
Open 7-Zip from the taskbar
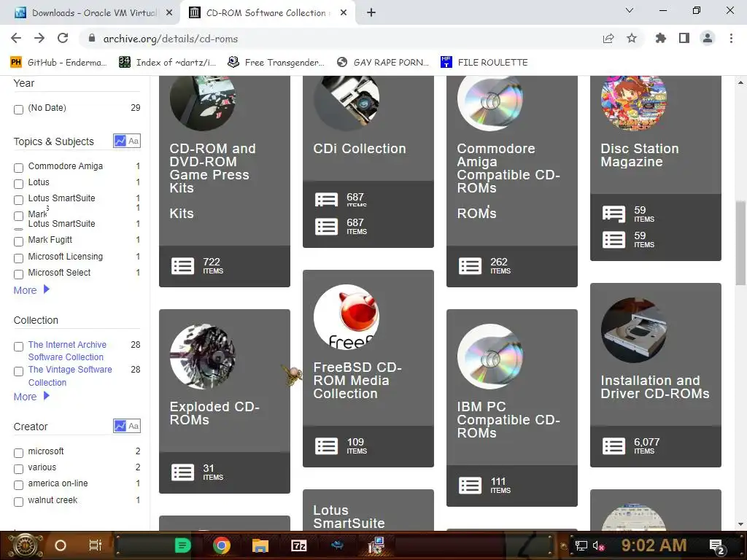point(298,545)
